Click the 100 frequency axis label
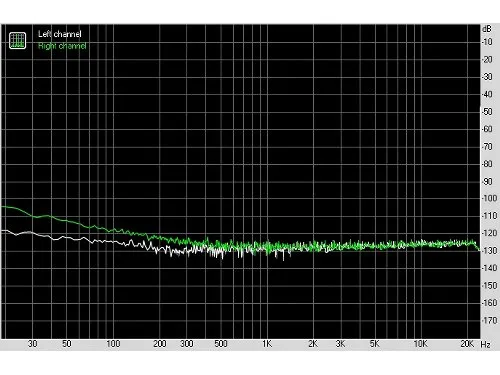This screenshot has width=500, height=375. tap(113, 344)
